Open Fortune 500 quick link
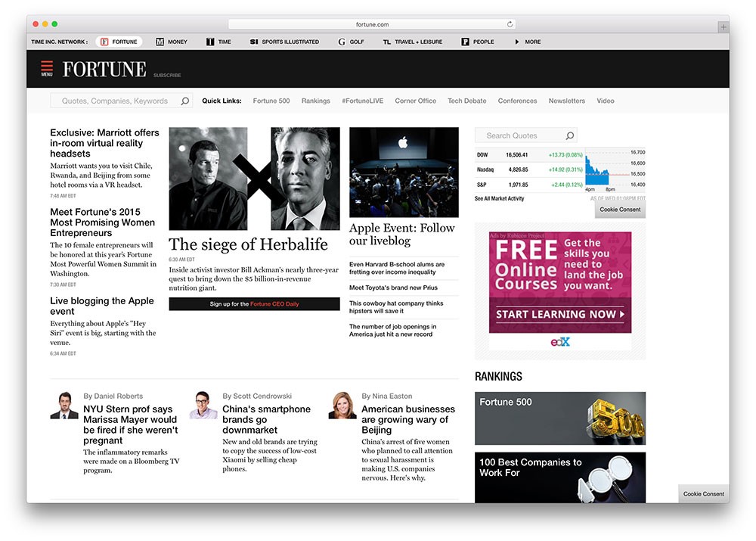 [x=271, y=101]
